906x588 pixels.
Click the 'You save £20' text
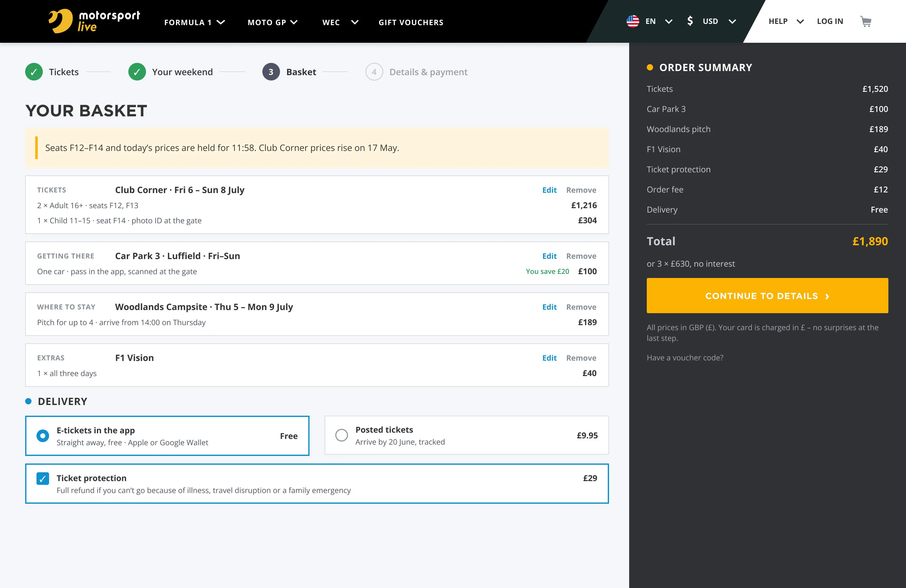[547, 271]
